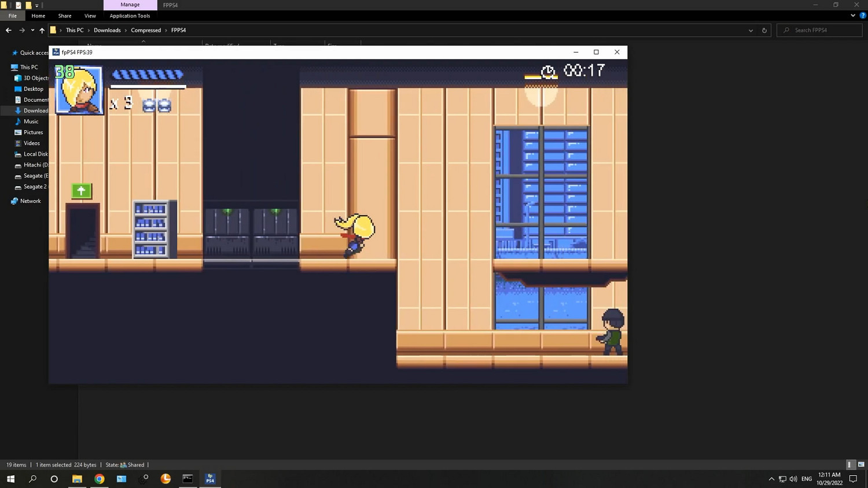Expand the recent locations dropdown arrow
Image resolution: width=868 pixels, height=488 pixels.
tap(32, 30)
